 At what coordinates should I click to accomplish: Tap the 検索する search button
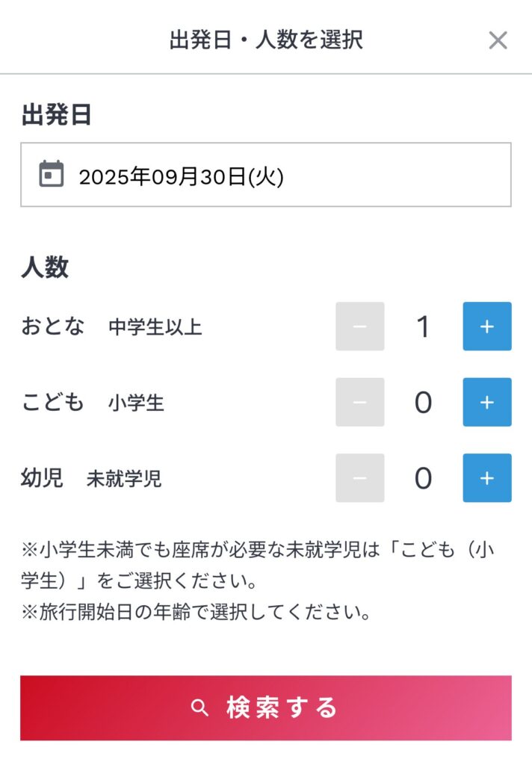266,708
